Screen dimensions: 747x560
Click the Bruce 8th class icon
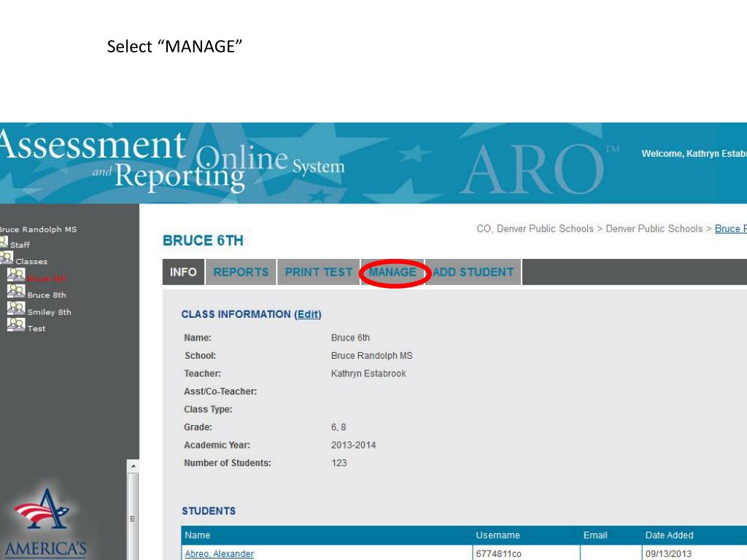click(x=16, y=291)
